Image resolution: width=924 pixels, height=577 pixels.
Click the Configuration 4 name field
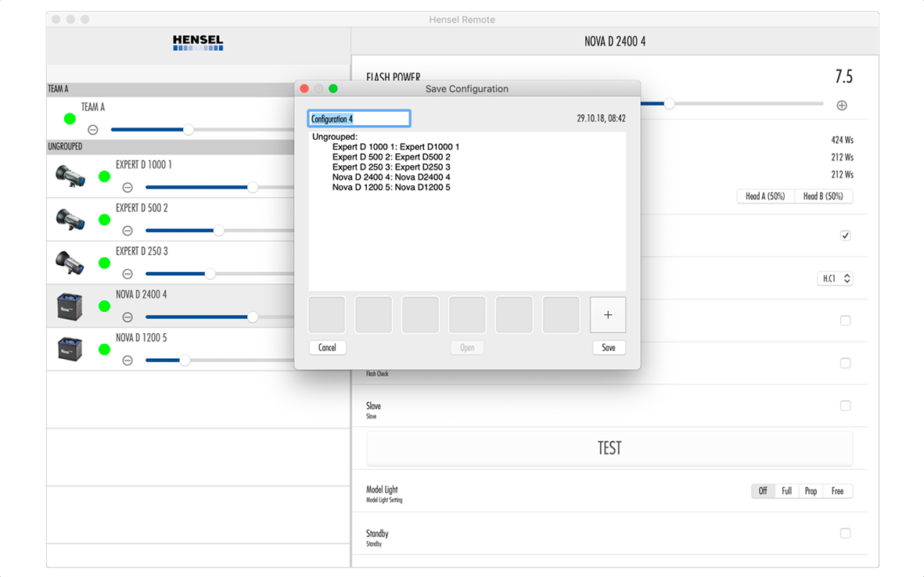click(359, 119)
